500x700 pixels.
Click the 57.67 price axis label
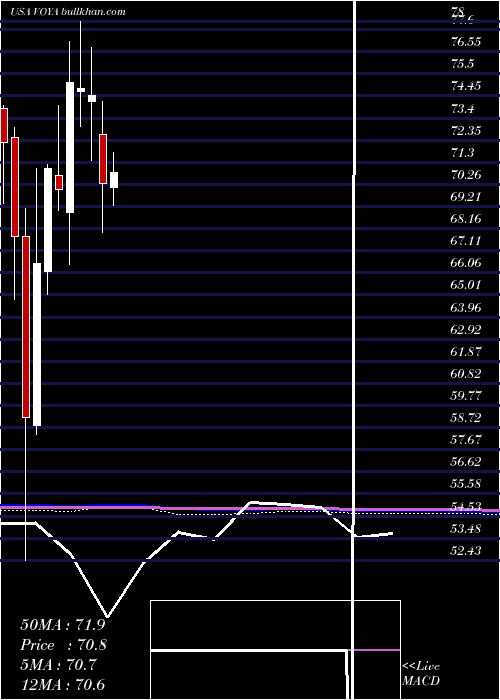click(467, 440)
